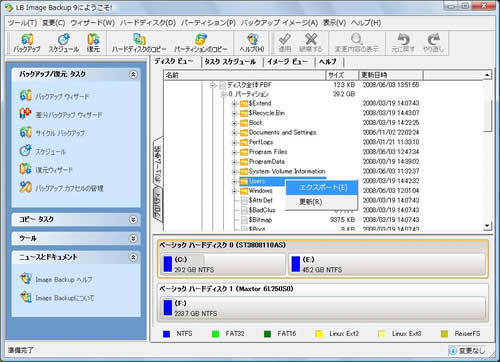
Task: Click the 元に戻す undo icon
Action: coord(403,43)
